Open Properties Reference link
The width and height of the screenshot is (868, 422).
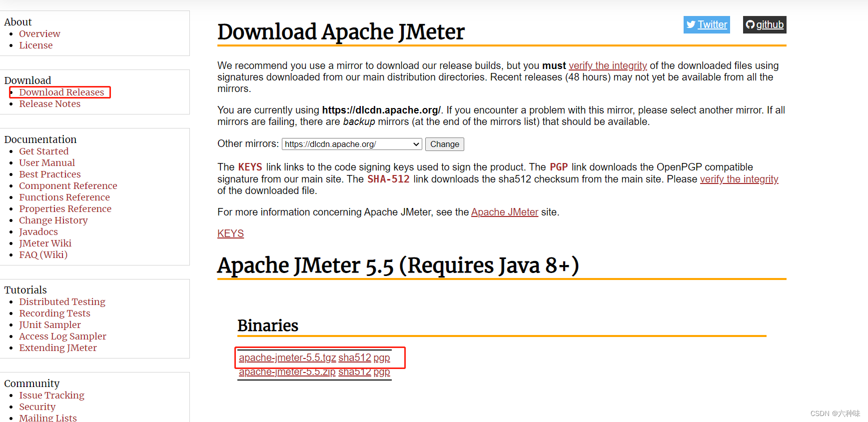(65, 208)
